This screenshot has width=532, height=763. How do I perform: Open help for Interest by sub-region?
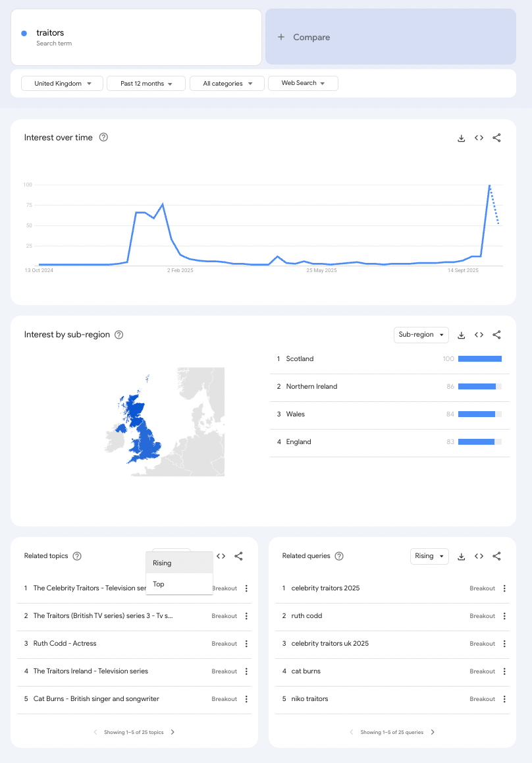click(x=119, y=335)
